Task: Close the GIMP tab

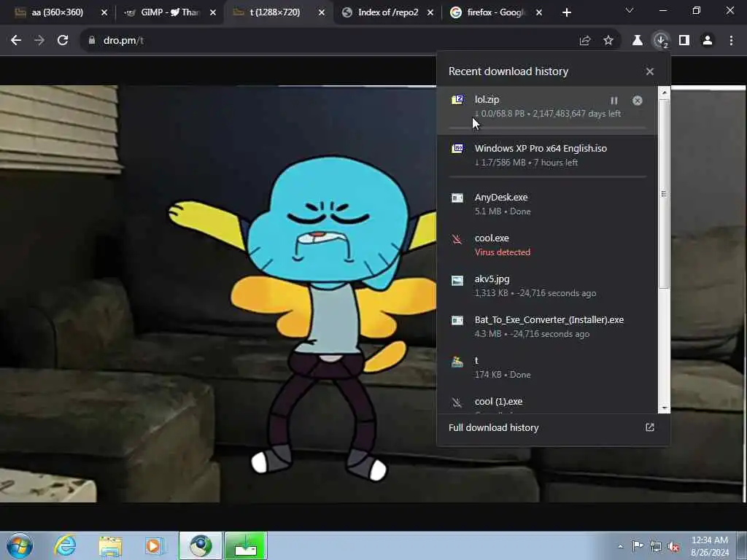Action: tap(213, 12)
